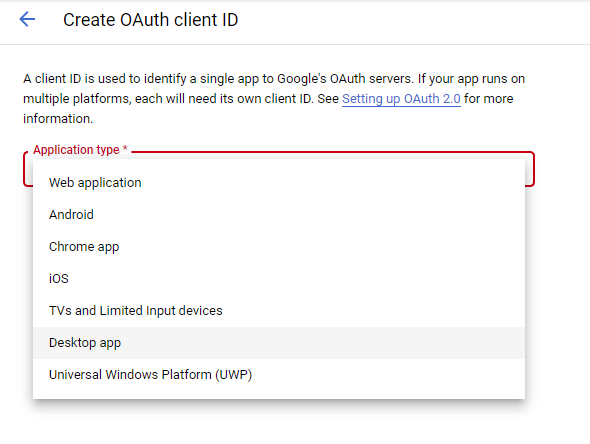Click the red required asterisk beside Application type
This screenshot has height=444, width=590.
[125, 149]
